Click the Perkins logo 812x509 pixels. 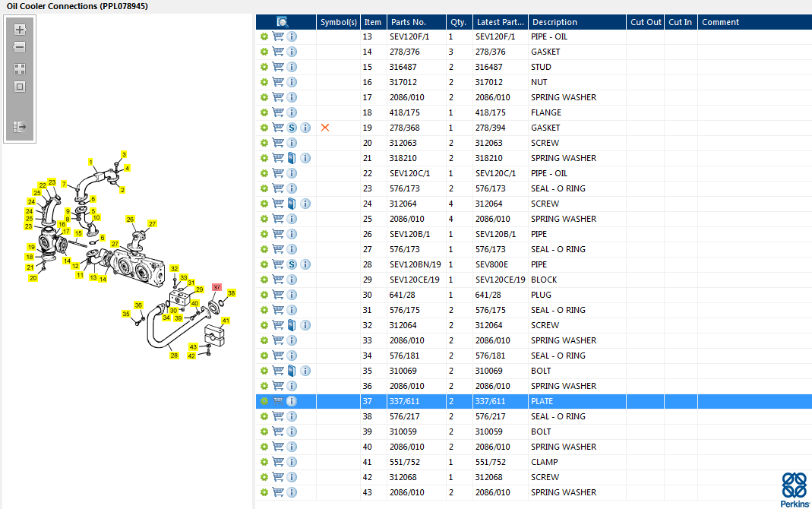coord(795,489)
